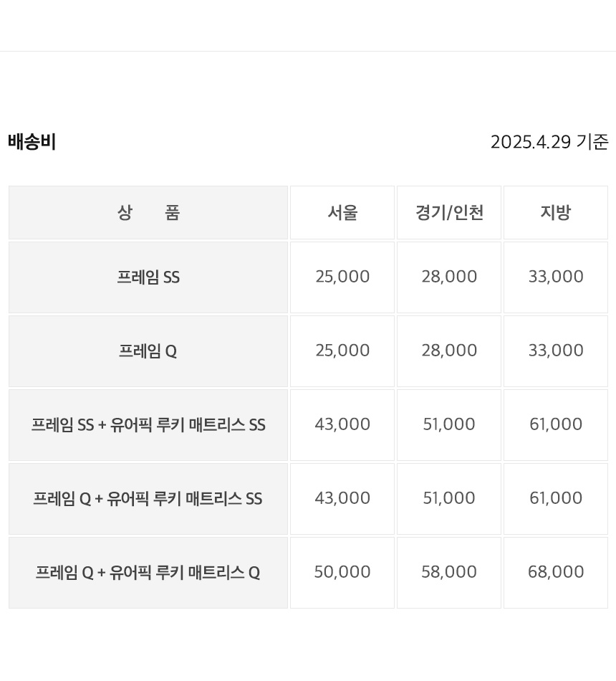Click 프레임 Q + 유어픽 루키 매트리스 SS row label
The image size is (616, 681).
[x=148, y=499]
